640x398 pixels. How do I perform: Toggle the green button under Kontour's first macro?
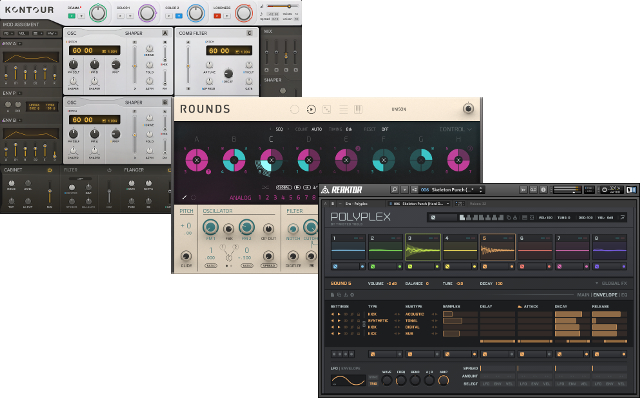click(x=71, y=16)
